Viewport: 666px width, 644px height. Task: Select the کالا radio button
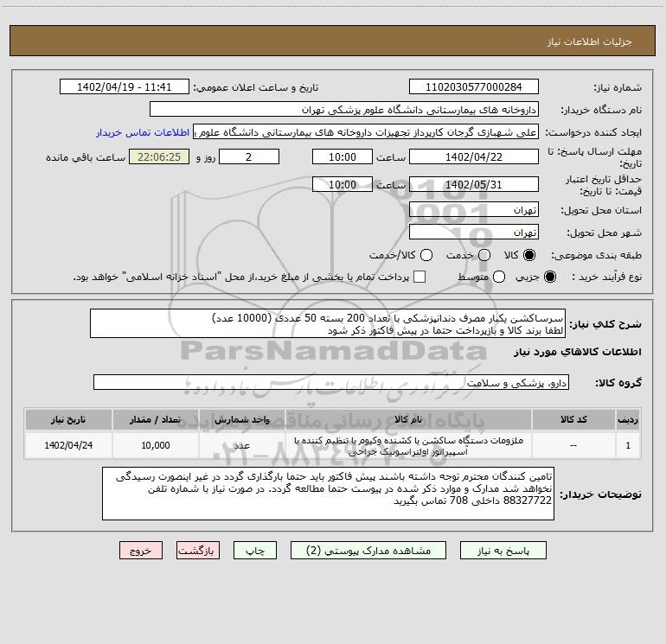(x=529, y=255)
